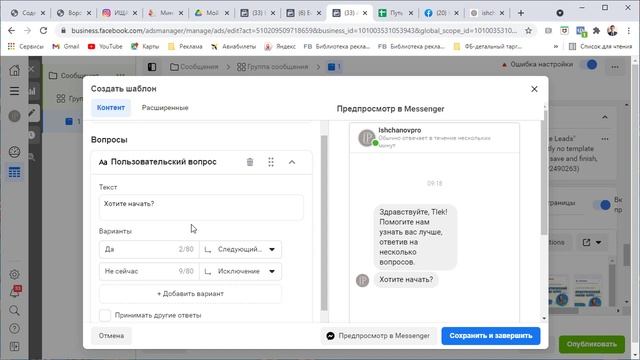Edit the Да answer variant field

tap(149, 249)
